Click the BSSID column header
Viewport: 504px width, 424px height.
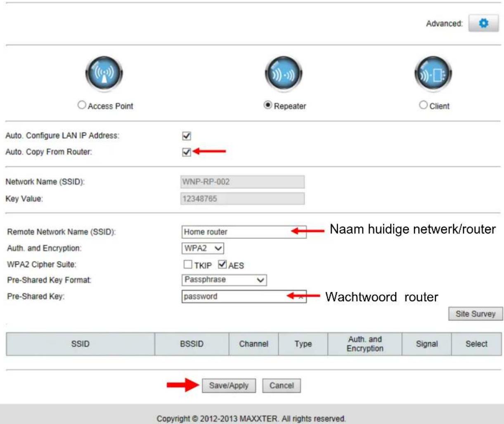[x=192, y=344]
